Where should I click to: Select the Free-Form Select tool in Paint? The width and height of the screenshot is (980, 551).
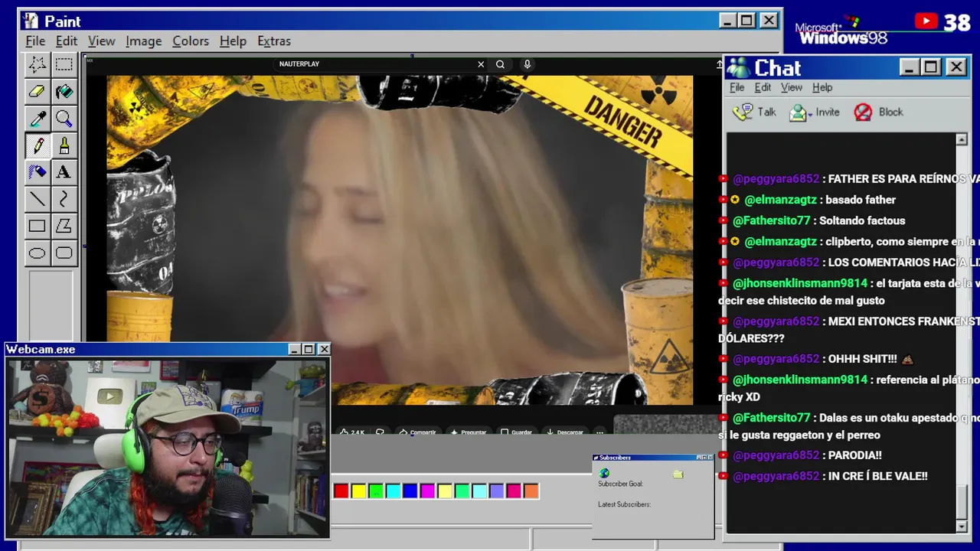[x=37, y=65]
